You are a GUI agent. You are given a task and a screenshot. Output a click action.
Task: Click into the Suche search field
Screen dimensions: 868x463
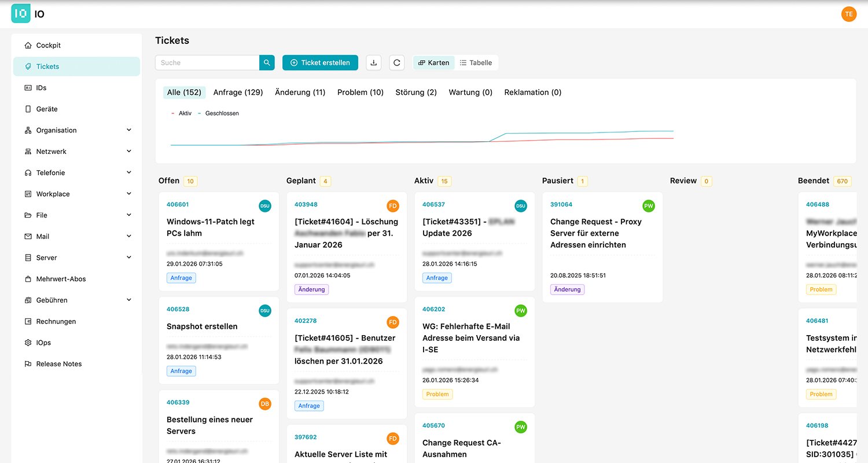point(207,63)
